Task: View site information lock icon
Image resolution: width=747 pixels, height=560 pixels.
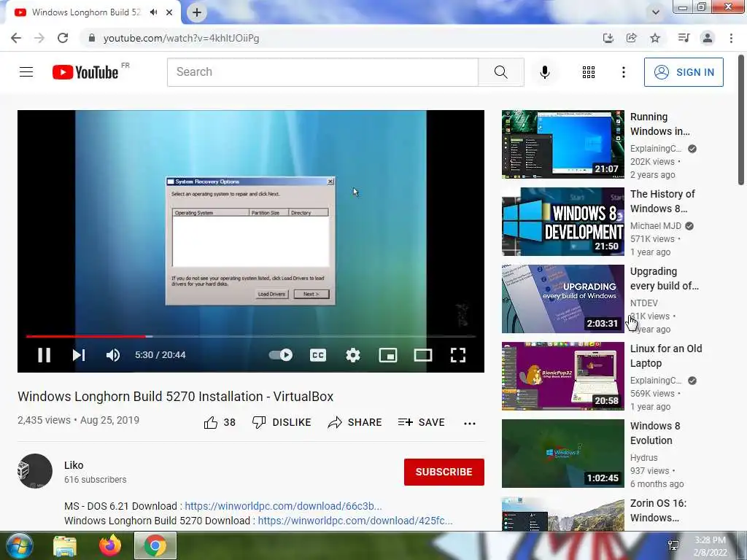Action: point(92,38)
